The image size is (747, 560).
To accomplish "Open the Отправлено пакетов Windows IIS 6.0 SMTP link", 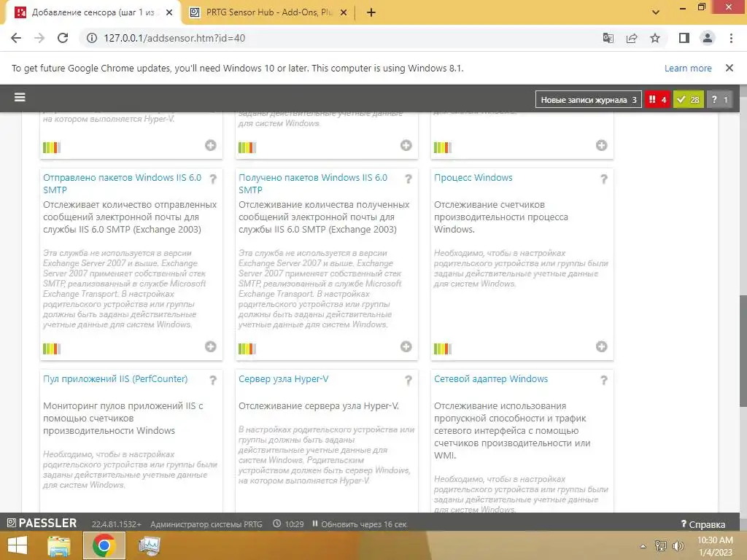I will (122, 183).
